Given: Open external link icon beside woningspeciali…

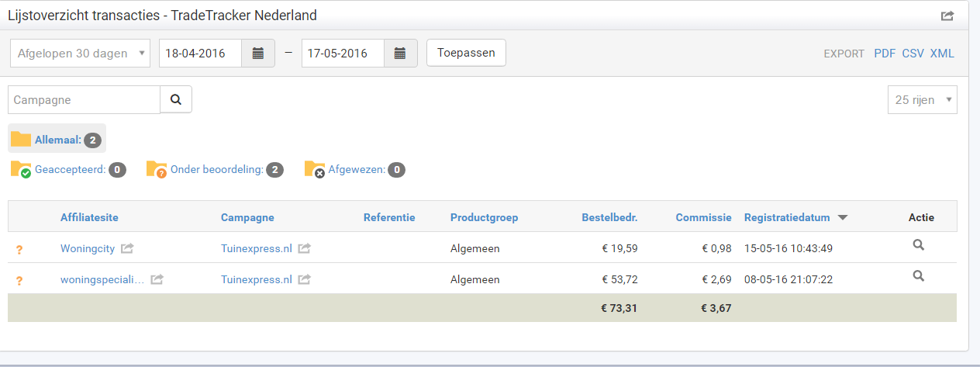Looking at the screenshot, I should (x=157, y=279).
